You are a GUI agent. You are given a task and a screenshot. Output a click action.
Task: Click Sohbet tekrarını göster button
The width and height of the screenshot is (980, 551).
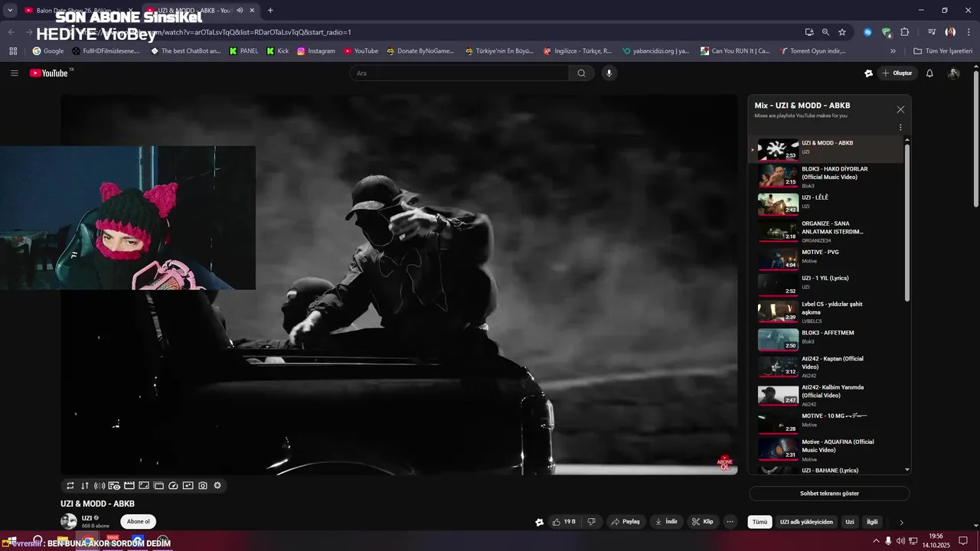coord(829,494)
